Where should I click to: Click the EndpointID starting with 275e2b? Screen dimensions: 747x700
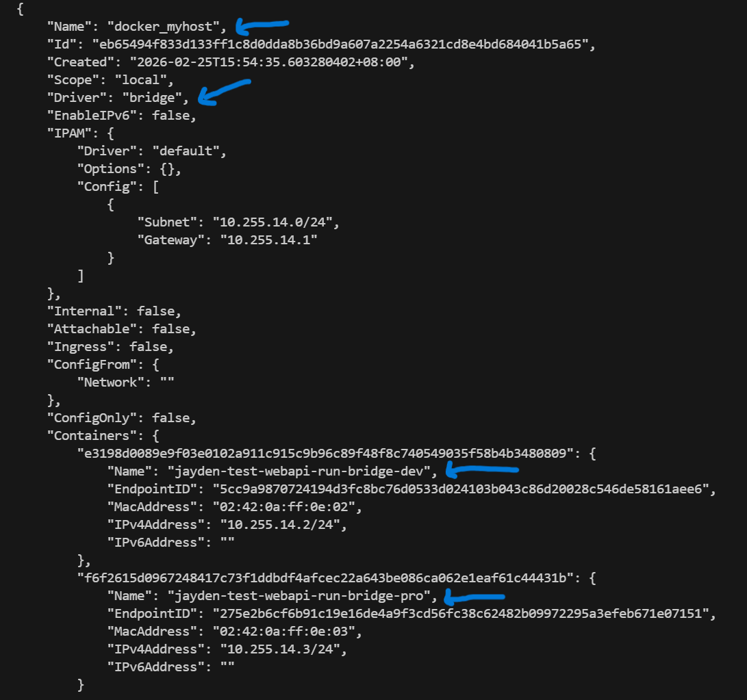click(x=461, y=613)
